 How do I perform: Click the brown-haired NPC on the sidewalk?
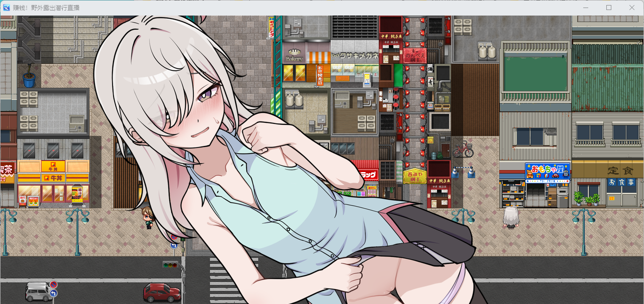[x=147, y=218]
